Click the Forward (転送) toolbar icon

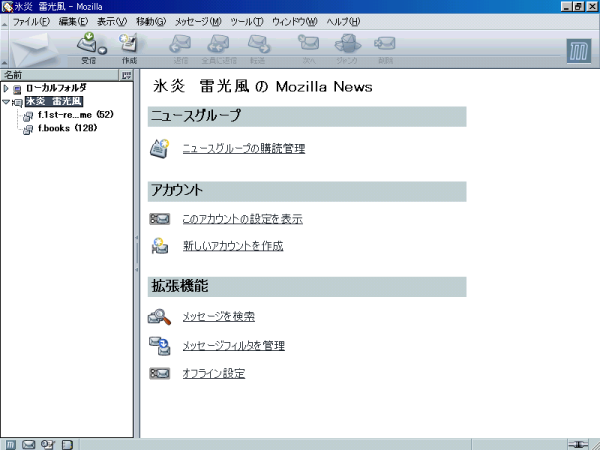pyautogui.click(x=258, y=43)
